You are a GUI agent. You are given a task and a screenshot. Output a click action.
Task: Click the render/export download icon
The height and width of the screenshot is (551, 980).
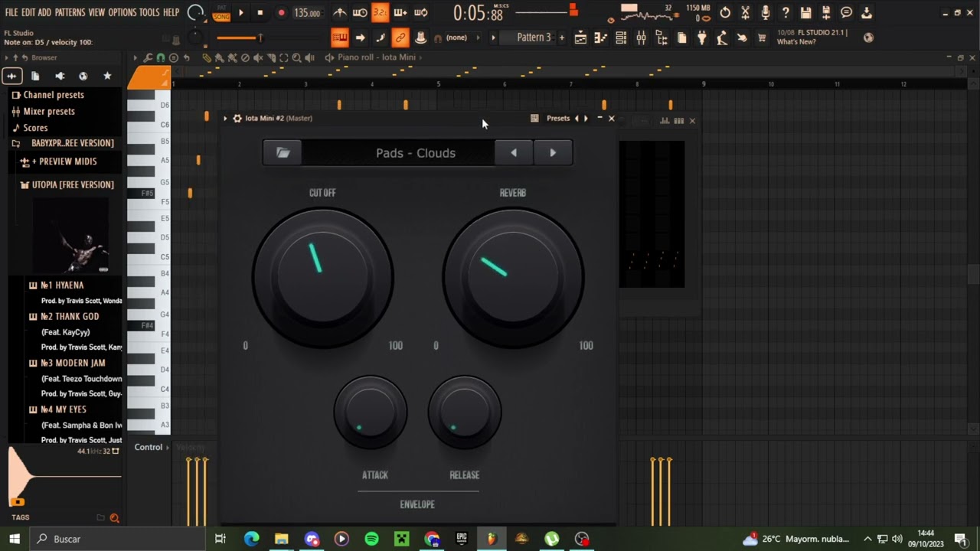pyautogui.click(x=866, y=12)
